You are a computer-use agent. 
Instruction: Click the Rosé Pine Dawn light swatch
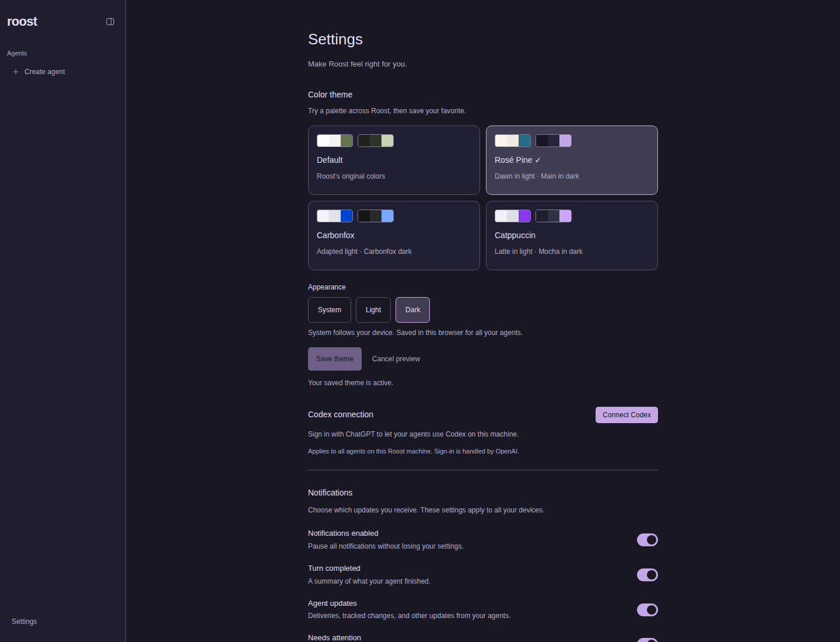click(x=513, y=141)
